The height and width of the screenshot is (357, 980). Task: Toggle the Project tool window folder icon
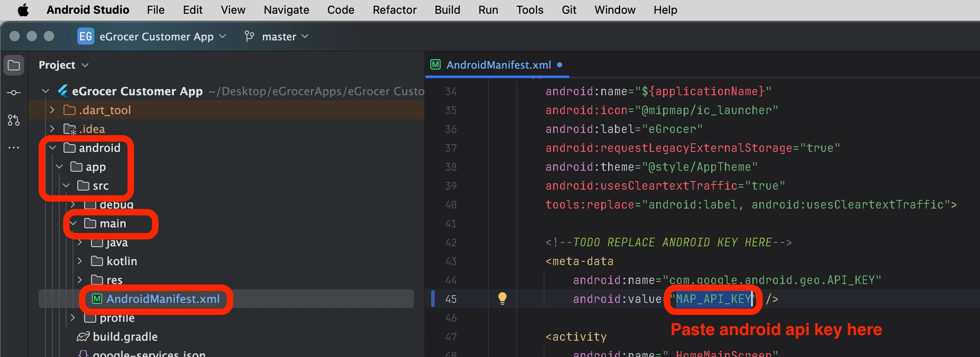(14, 65)
